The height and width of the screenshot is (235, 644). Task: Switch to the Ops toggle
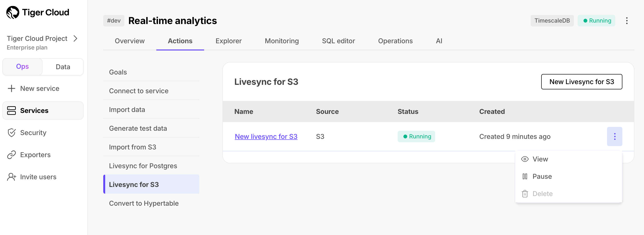(x=23, y=67)
